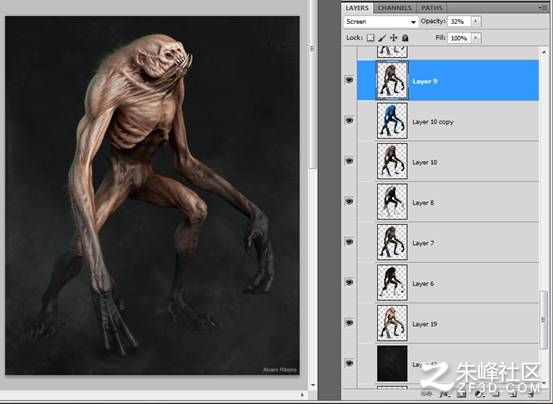Image resolution: width=553 pixels, height=404 pixels.
Task: Select the Layer 6 thumbnail
Action: tap(392, 283)
